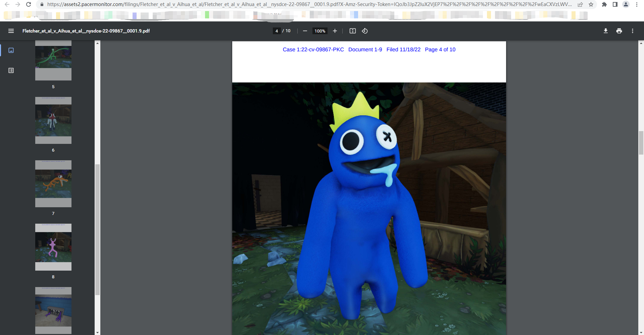Download the PDF file
Viewport: 644px width, 335px height.
point(606,31)
